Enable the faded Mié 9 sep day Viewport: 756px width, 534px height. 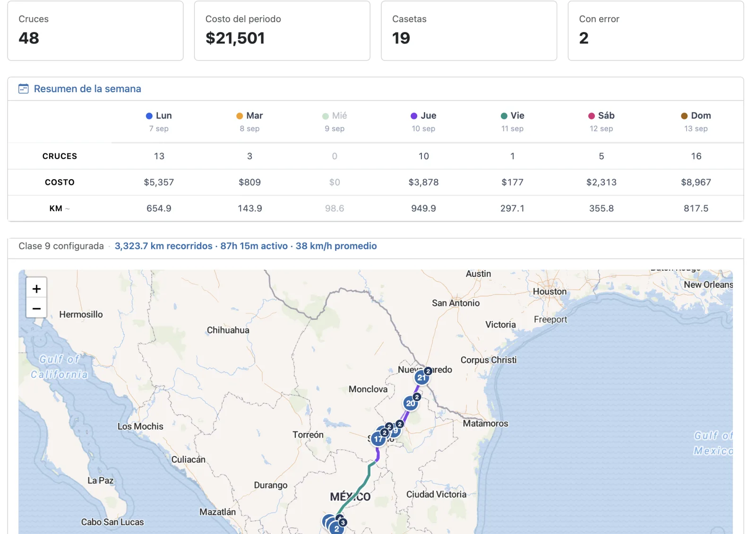click(x=335, y=121)
